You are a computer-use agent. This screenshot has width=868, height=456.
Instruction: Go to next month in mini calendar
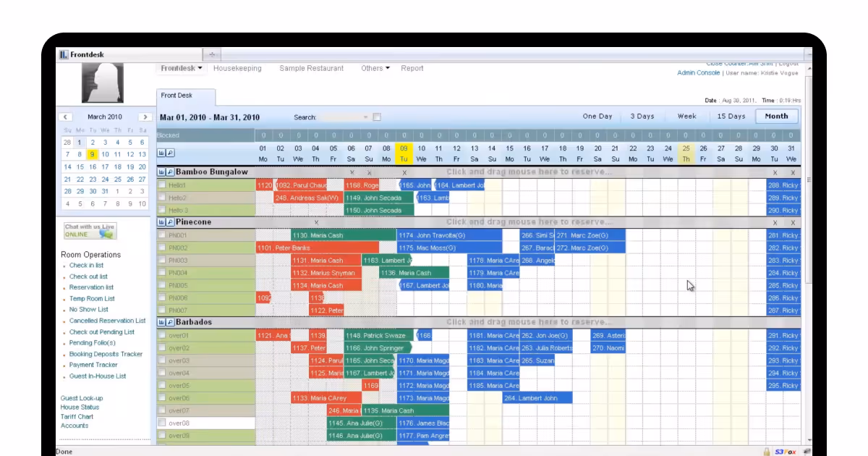tap(145, 117)
